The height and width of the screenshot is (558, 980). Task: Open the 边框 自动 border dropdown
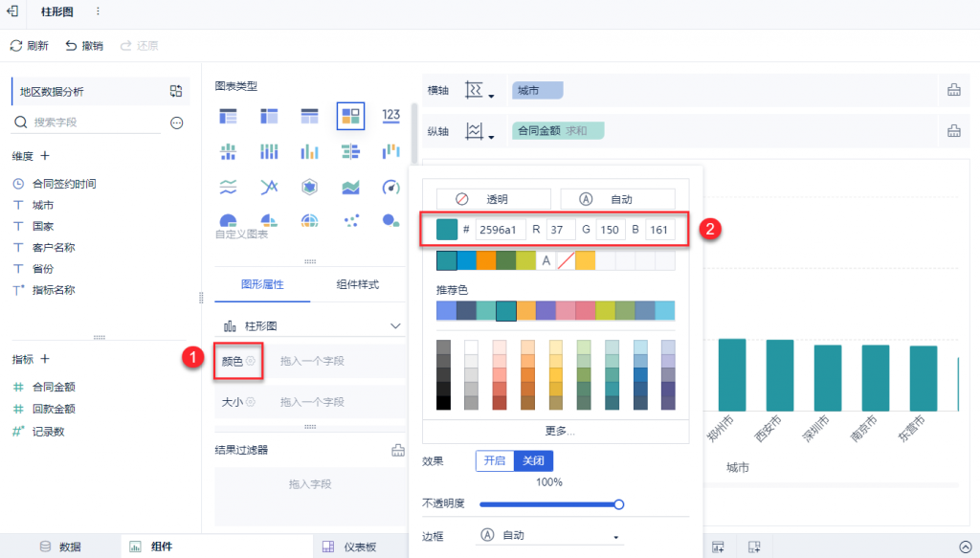550,535
